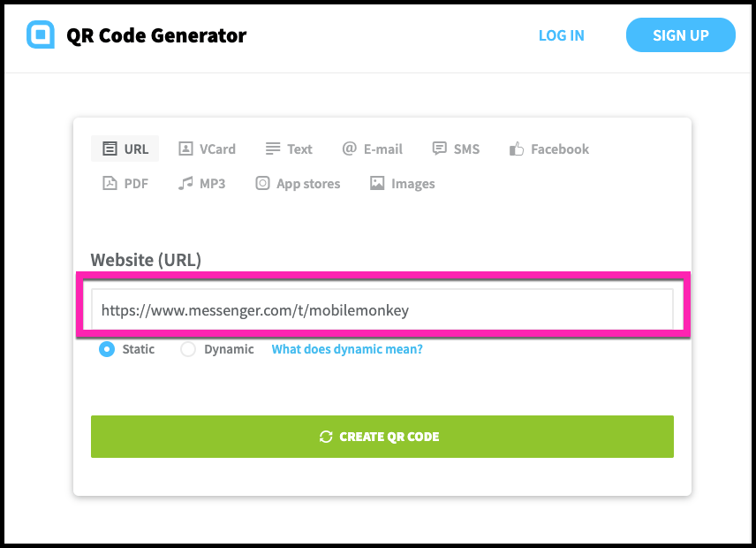Viewport: 756px width, 548px height.
Task: Enable the Dynamic radio button
Action: pos(188,349)
